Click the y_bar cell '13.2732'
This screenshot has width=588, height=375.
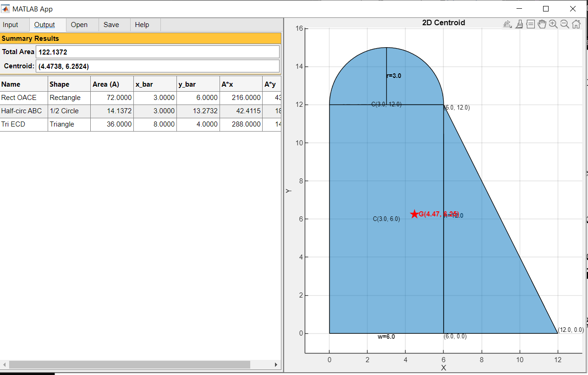click(x=198, y=111)
